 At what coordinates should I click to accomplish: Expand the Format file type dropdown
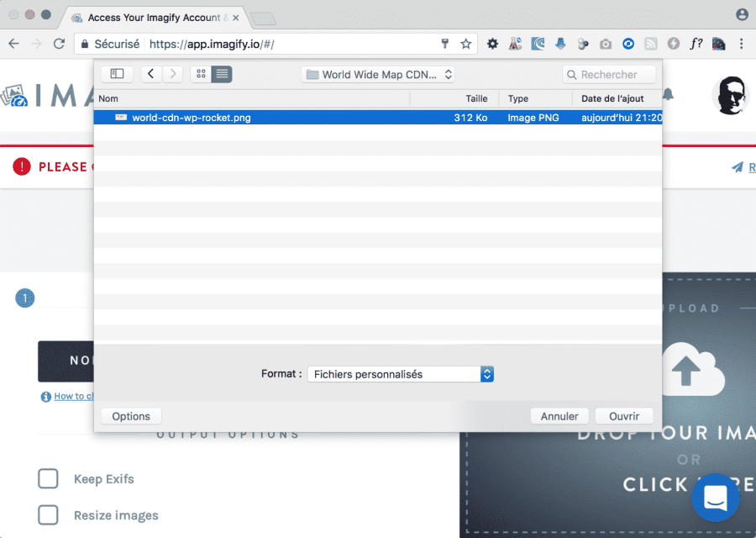pyautogui.click(x=400, y=374)
